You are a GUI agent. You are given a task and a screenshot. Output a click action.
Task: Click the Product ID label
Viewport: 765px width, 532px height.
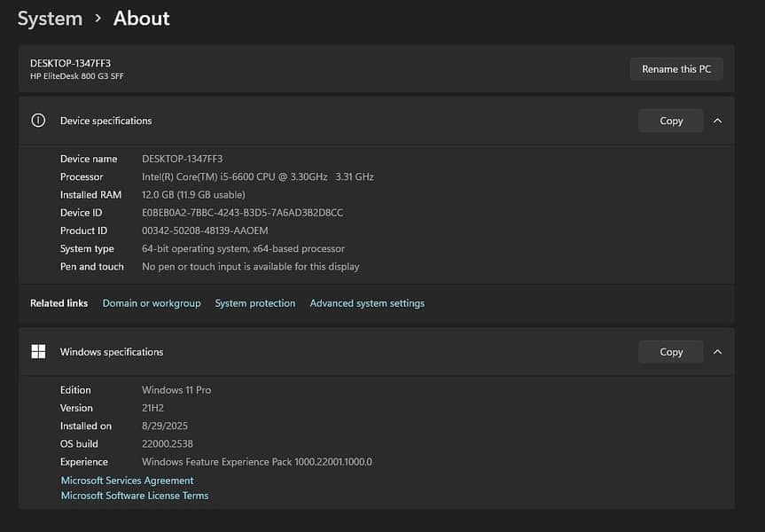pos(83,231)
